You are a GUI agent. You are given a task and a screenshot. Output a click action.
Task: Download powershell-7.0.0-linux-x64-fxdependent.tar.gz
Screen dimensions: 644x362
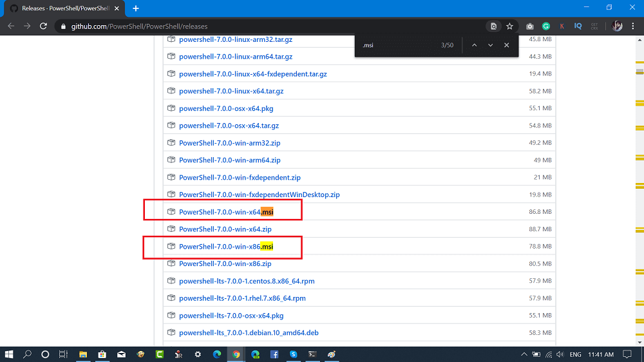click(253, 74)
